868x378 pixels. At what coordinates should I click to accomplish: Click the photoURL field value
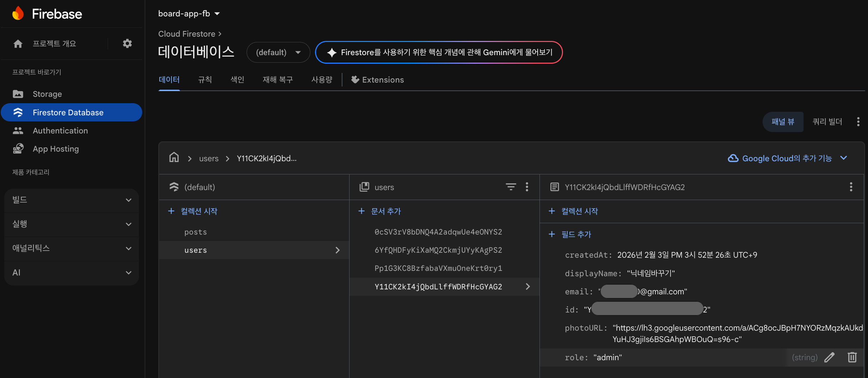pyautogui.click(x=738, y=334)
